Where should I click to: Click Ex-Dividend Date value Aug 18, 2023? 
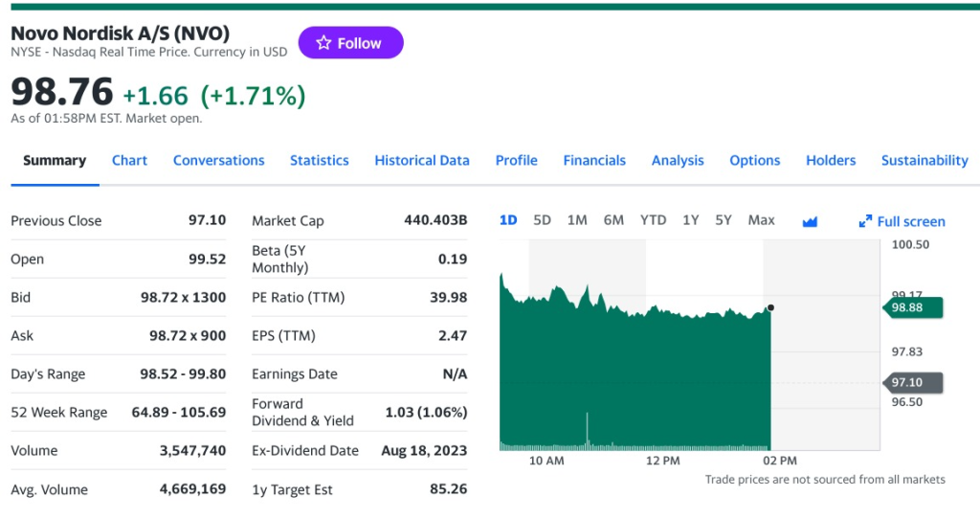(x=424, y=450)
